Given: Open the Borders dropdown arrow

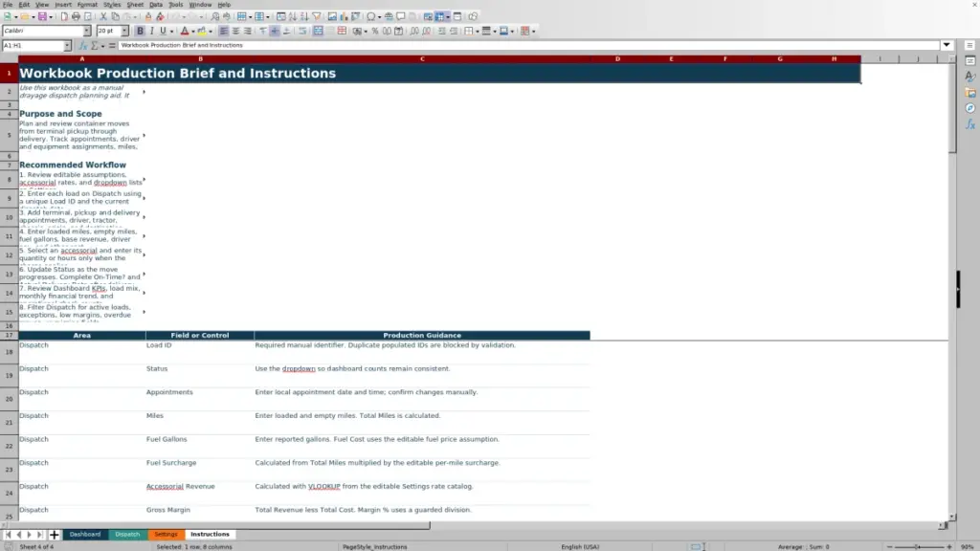Looking at the screenshot, I should 478,32.
